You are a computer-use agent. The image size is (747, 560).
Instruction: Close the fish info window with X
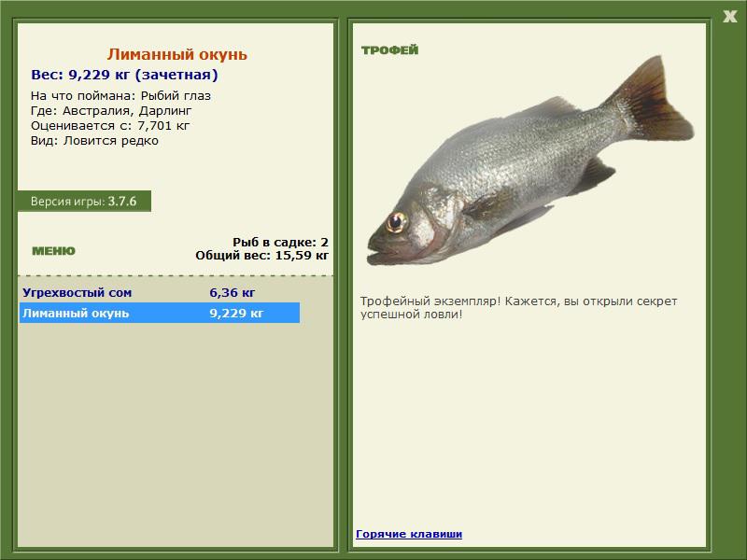(x=729, y=14)
